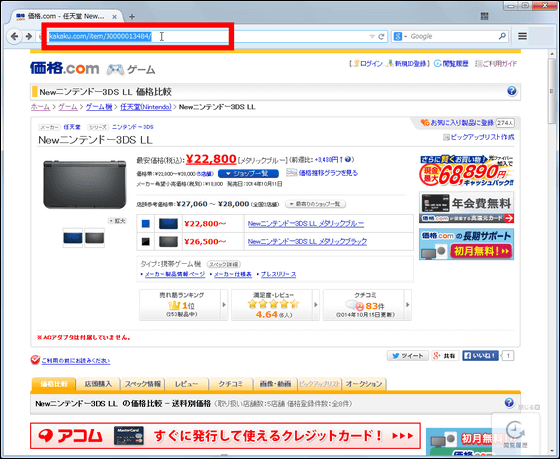
Task: Select the blue console thumbnail below image
Action: coord(73,238)
